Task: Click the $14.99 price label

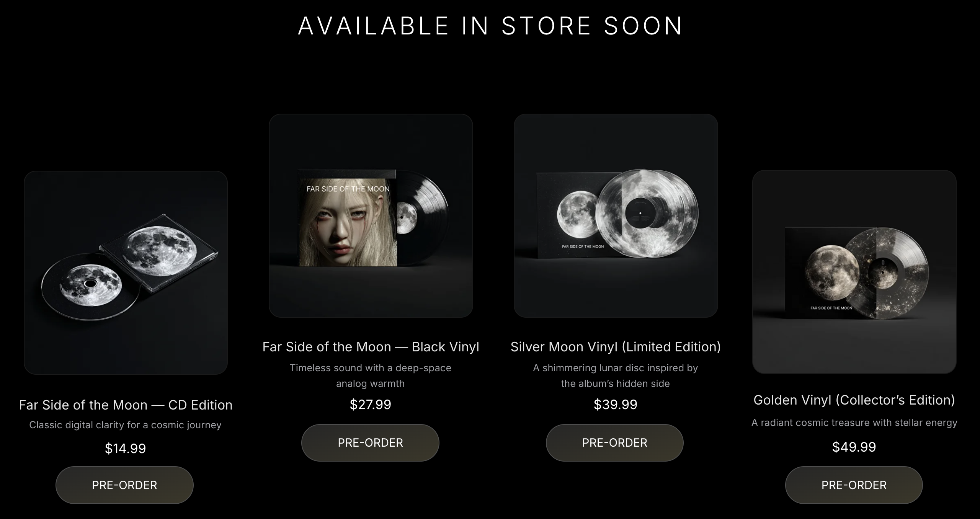Action: point(126,448)
